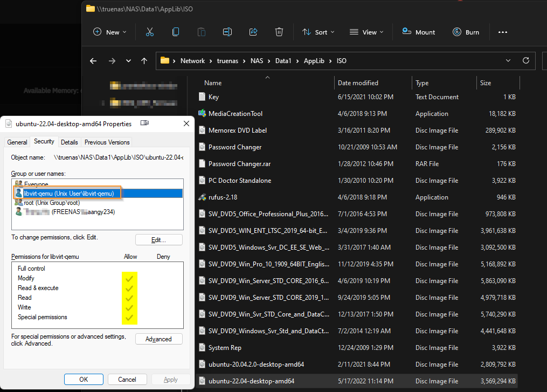Expand the chevron after Data1 in breadcrumb
The height and width of the screenshot is (392, 547).
point(297,61)
